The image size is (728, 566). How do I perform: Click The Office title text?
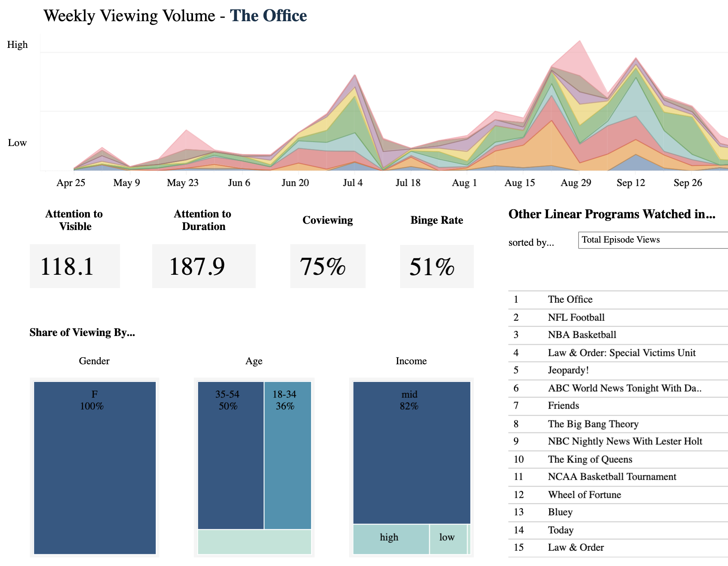point(268,16)
